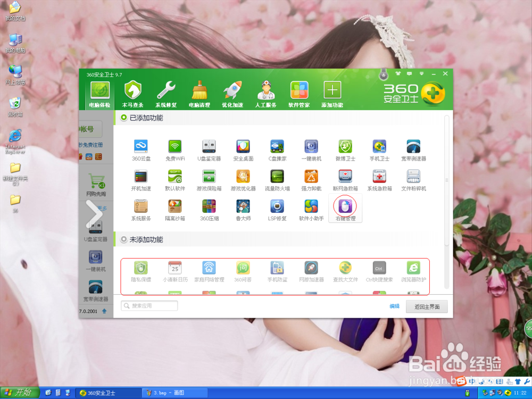Switch to the 优化加速 tab
The image size is (532, 399).
[232, 94]
